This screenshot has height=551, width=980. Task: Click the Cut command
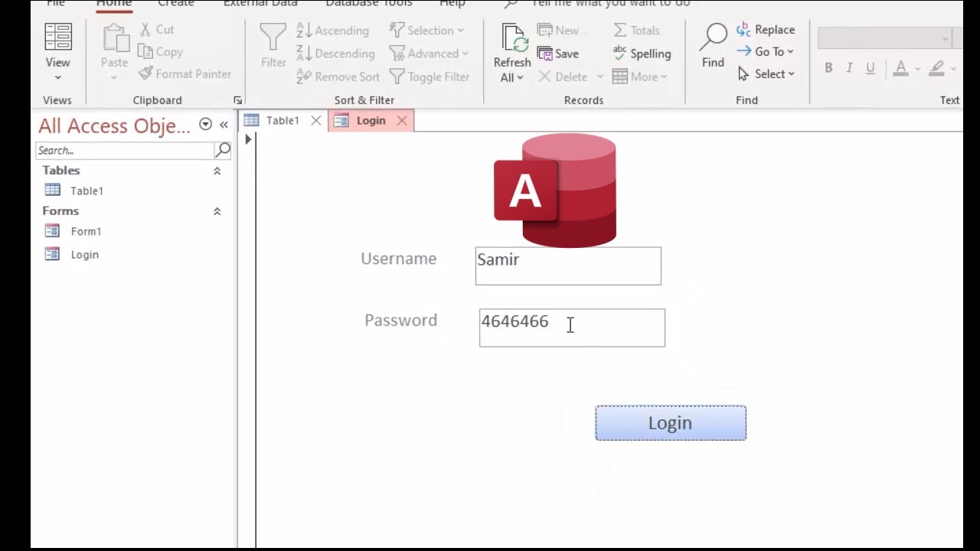tap(157, 30)
